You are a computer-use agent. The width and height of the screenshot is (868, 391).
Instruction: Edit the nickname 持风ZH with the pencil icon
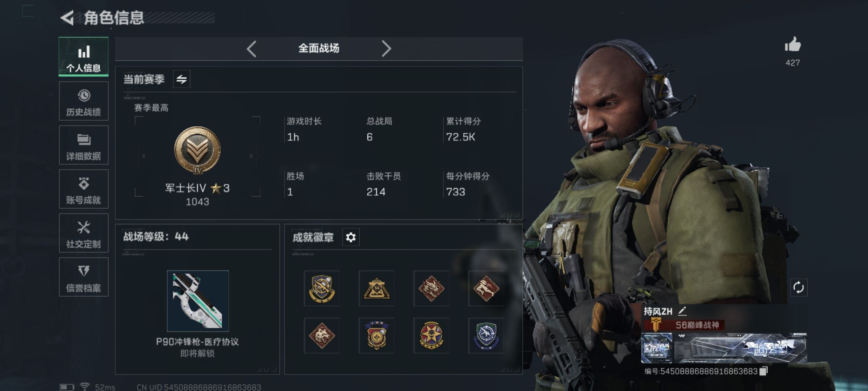(x=682, y=311)
